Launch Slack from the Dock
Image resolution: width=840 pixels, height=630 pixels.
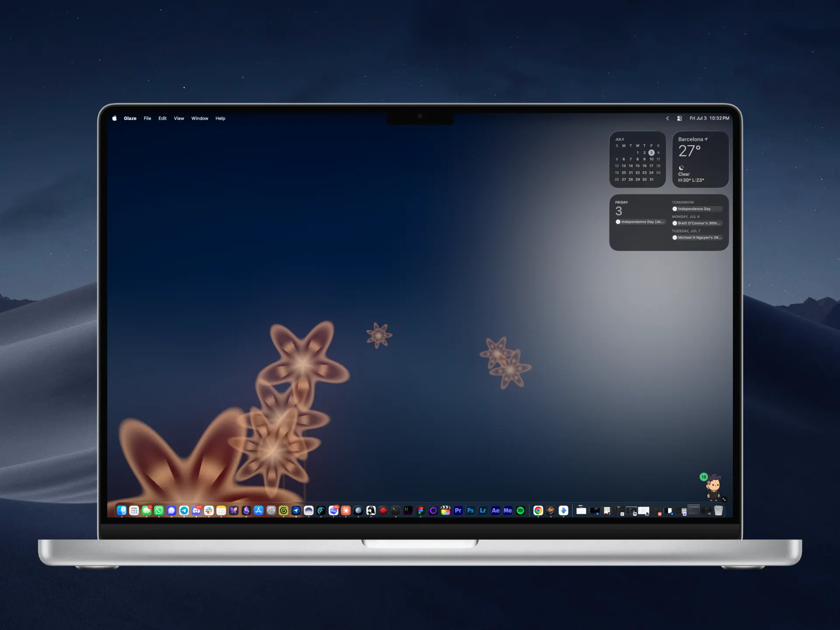pos(209,511)
